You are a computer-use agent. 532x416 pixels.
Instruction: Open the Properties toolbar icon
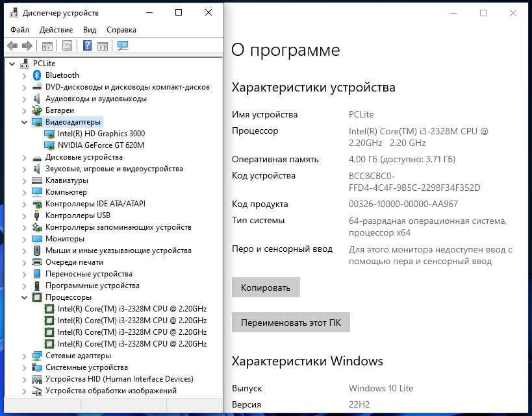67,45
